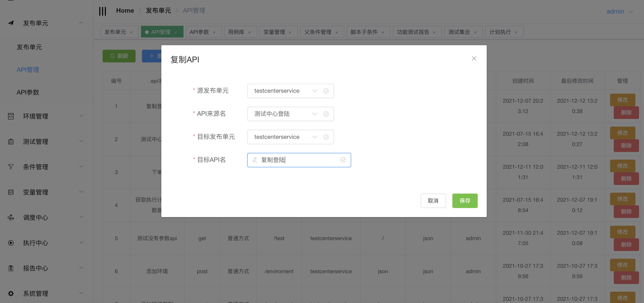Screen dimensions: 644x303
Task: Close the 父条件管理 tab
Action: pyautogui.click(x=336, y=32)
